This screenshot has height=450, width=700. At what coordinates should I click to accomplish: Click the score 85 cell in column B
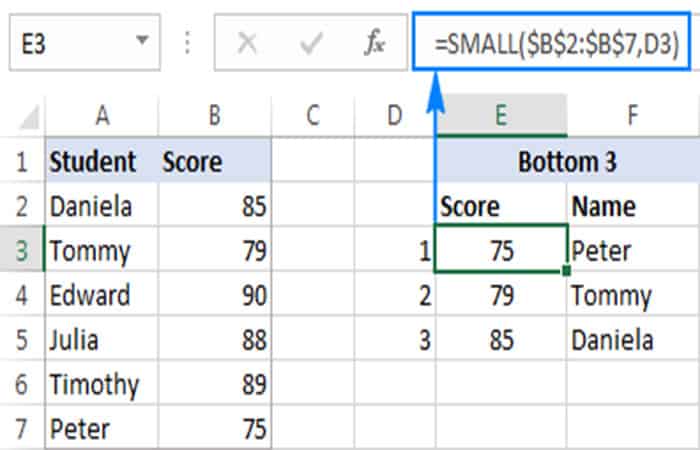pos(215,204)
